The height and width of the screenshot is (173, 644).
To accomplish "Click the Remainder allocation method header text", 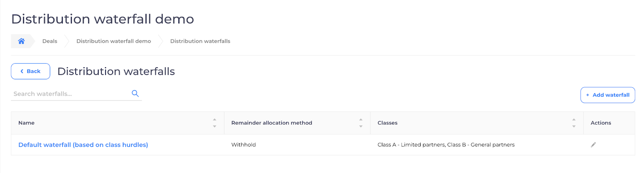I will coord(272,123).
